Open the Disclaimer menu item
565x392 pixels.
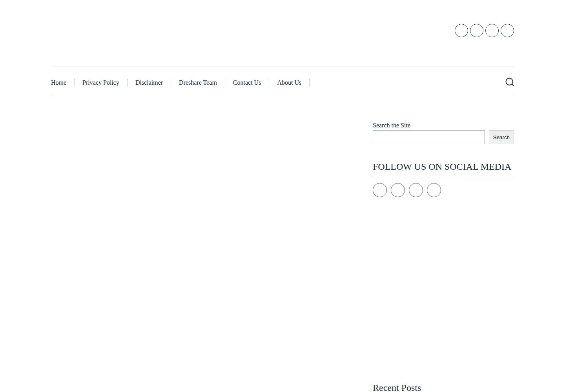tap(149, 83)
